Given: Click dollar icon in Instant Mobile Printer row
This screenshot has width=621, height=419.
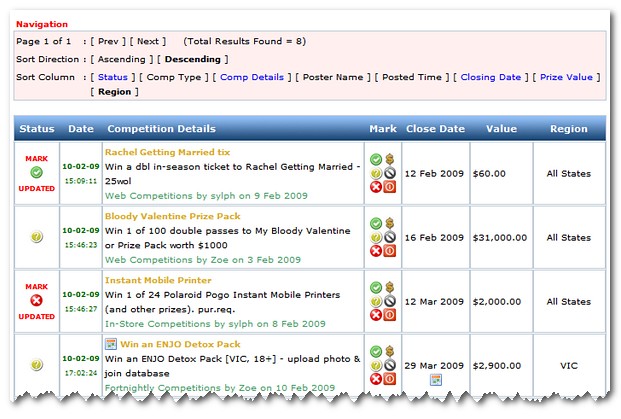Looking at the screenshot, I should 390,288.
